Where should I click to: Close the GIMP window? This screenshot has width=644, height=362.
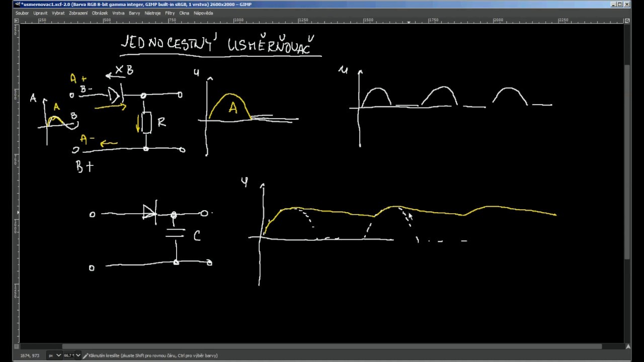(627, 5)
